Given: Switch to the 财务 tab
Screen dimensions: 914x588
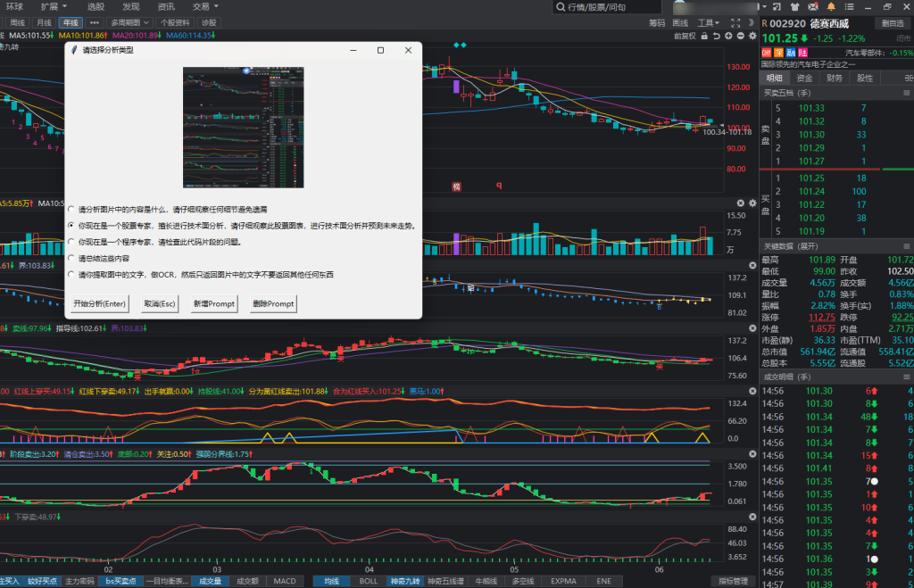Looking at the screenshot, I should (834, 78).
